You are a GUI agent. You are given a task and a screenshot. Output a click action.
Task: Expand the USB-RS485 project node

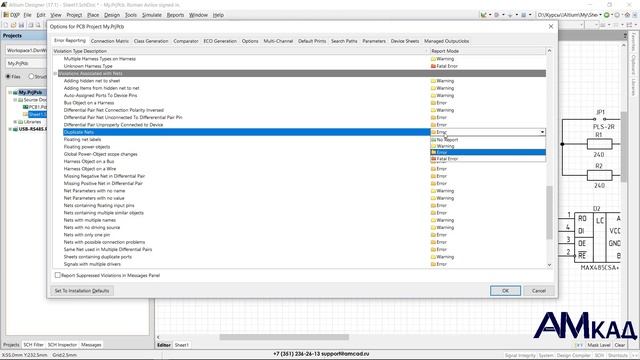(x=10, y=129)
